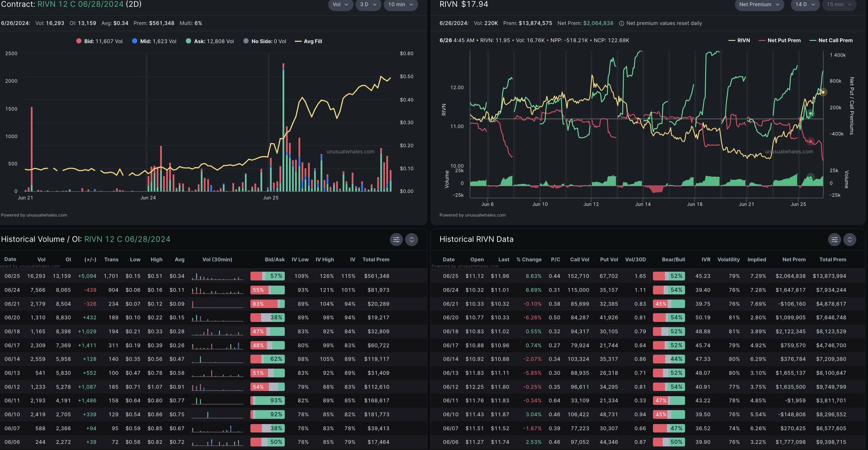Toggle Ask volume series in legend
This screenshot has height=450, width=868.
(209, 41)
